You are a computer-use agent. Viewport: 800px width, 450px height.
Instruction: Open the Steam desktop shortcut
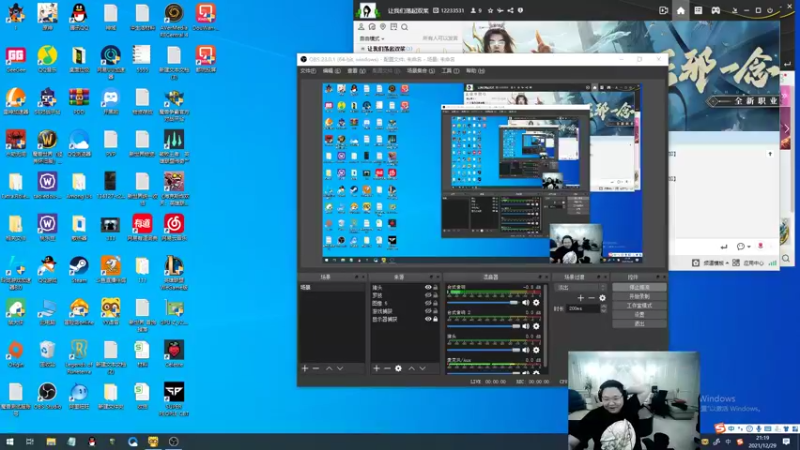[79, 269]
